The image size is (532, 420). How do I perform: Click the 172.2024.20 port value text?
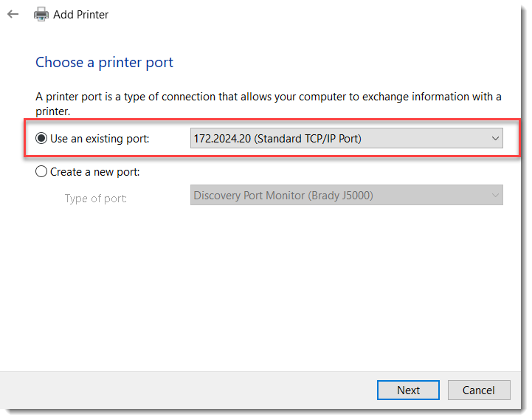[221, 138]
